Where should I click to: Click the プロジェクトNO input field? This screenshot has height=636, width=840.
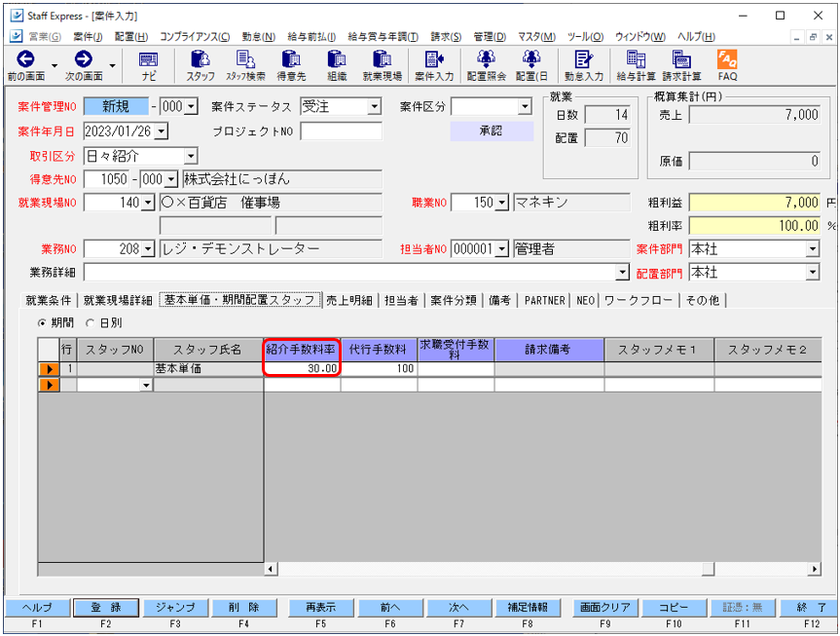(342, 131)
